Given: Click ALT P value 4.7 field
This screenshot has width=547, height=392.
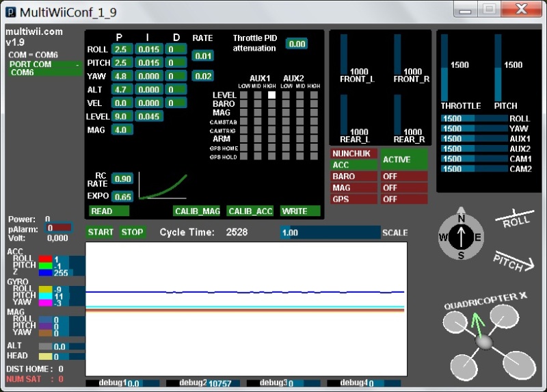Looking at the screenshot, I should click(122, 90).
